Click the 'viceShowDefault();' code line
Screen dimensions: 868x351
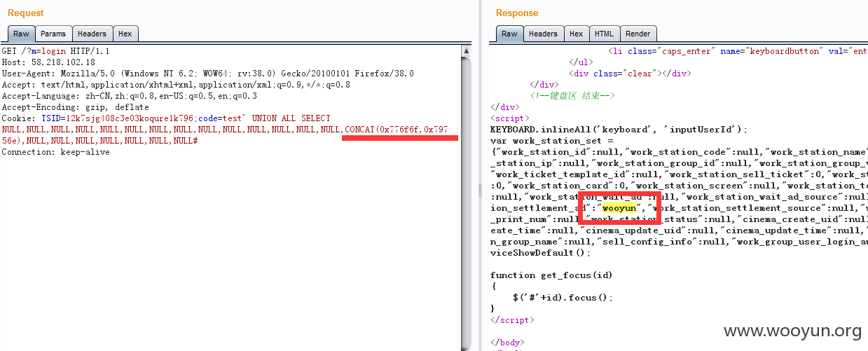tap(540, 253)
